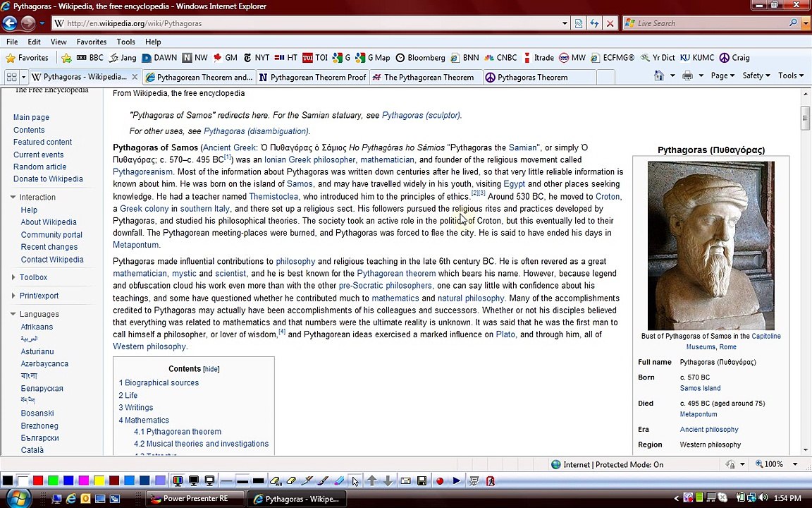
Task: Open the Tools command bar dropdown
Action: 791,75
